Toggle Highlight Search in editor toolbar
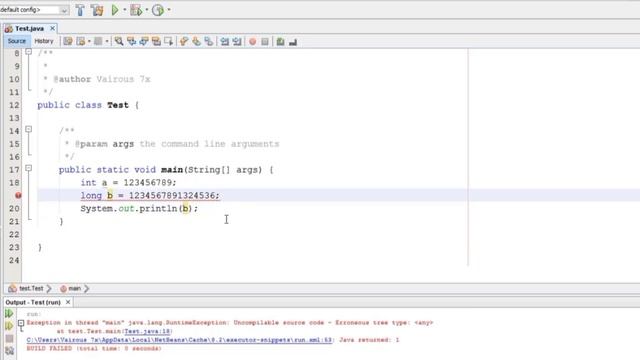 point(156,41)
